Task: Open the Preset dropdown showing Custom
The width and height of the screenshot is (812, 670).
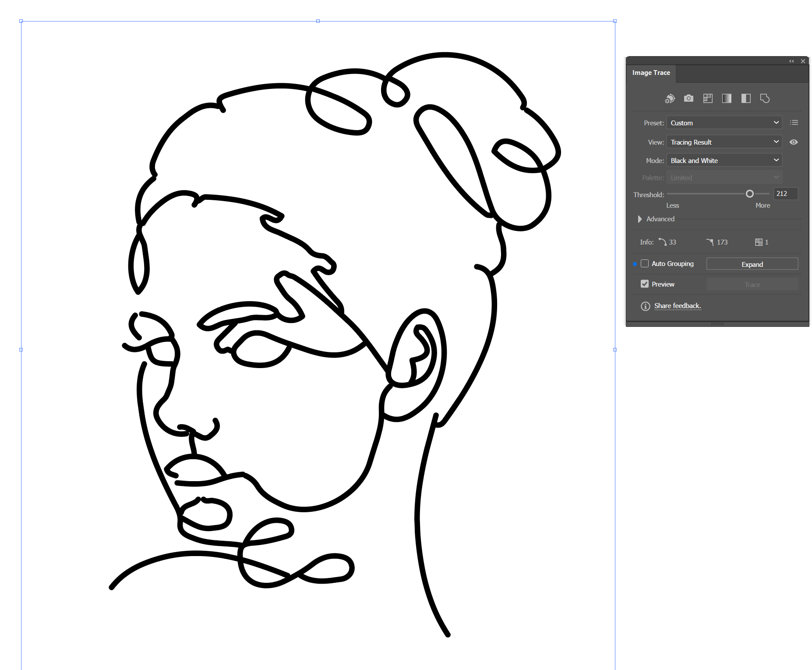Action: 724,123
